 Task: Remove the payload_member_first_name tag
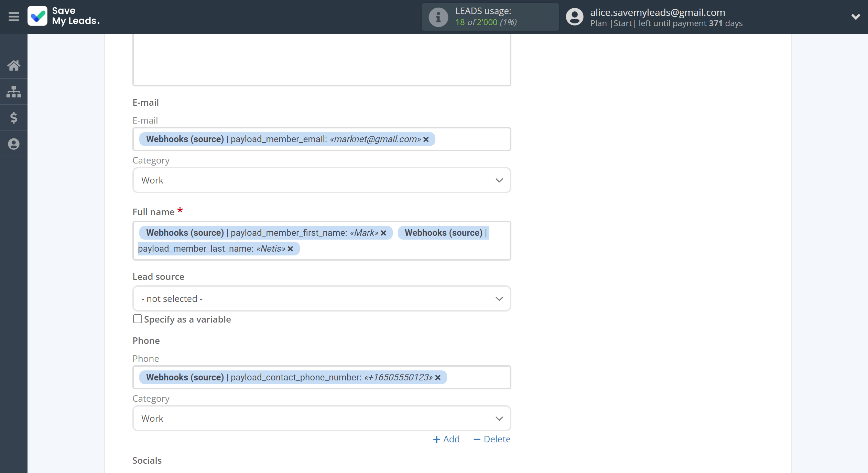[x=383, y=233]
